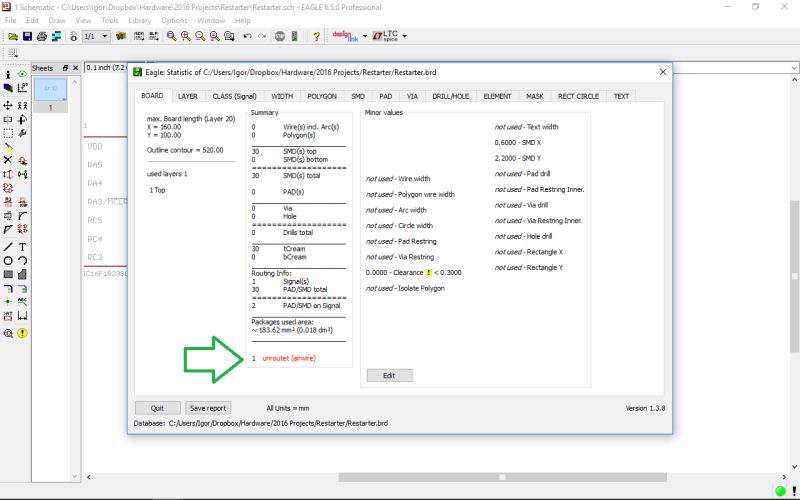Run a script via the SCR icon
This screenshot has width=800, height=500.
click(x=139, y=36)
